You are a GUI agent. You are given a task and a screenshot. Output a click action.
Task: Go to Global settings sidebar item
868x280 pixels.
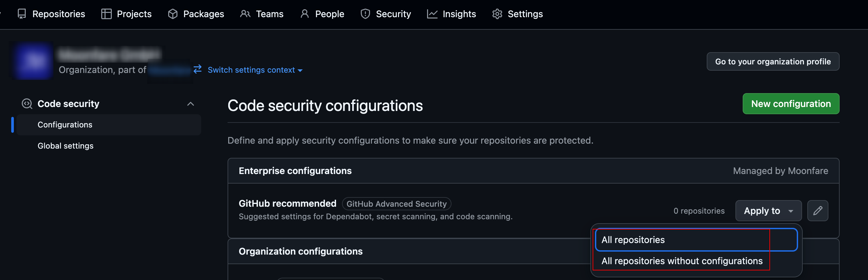point(65,146)
